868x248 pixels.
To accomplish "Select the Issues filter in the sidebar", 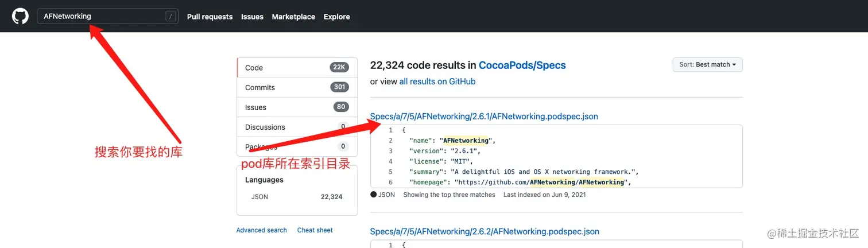I will tap(297, 107).
